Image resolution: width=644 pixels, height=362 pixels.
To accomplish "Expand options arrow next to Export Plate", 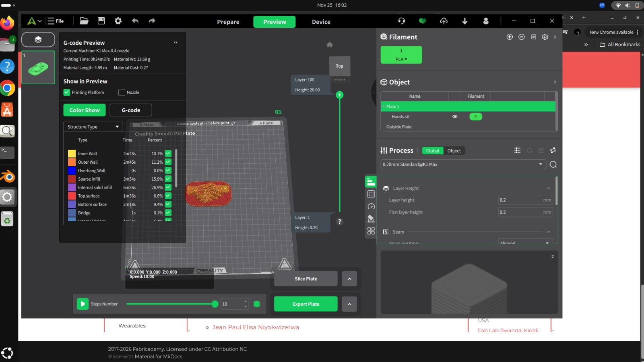I will (x=349, y=304).
